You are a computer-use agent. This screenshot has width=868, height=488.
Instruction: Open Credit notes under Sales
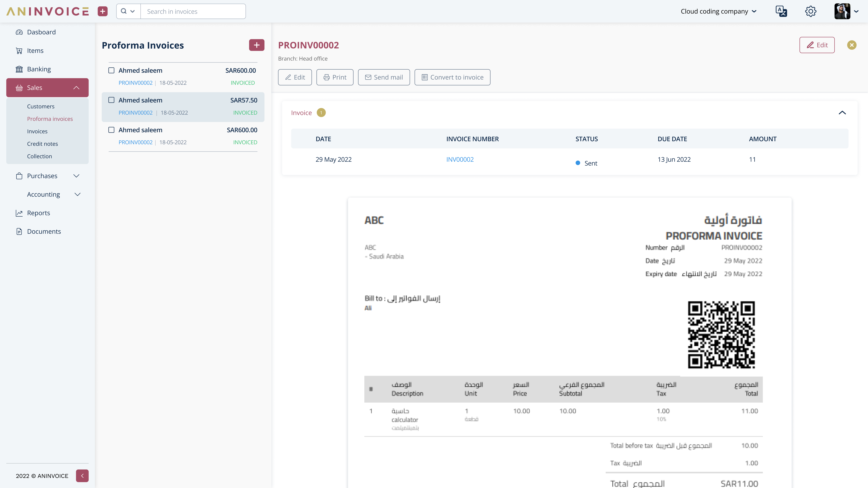tap(42, 144)
